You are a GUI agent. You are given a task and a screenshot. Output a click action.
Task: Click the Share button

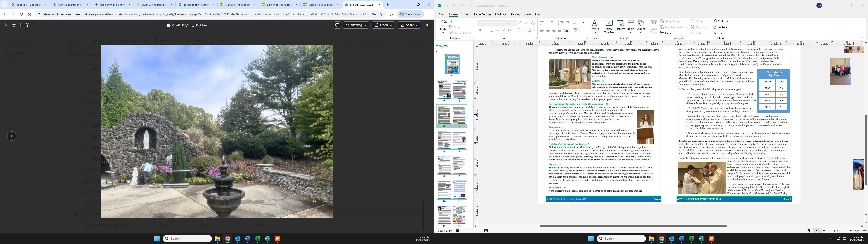tap(409, 25)
